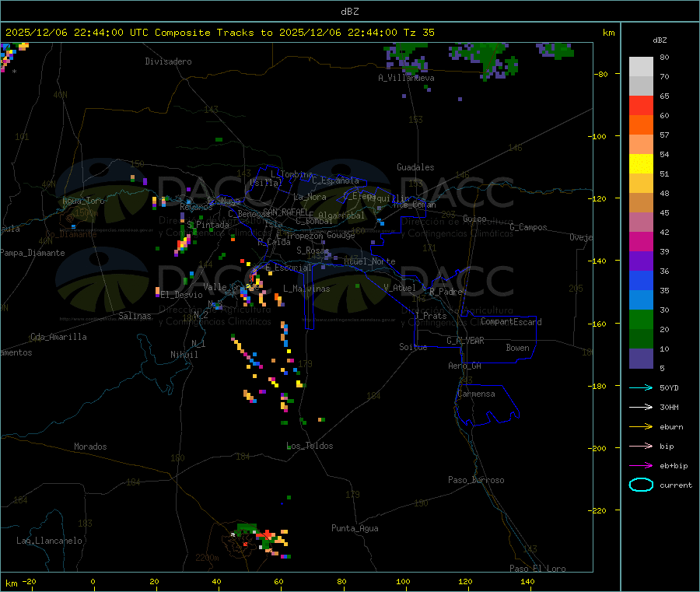This screenshot has width=700, height=592.
Task: Click the UTC Composite Tracks timestamp header
Action: pyautogui.click(x=219, y=33)
